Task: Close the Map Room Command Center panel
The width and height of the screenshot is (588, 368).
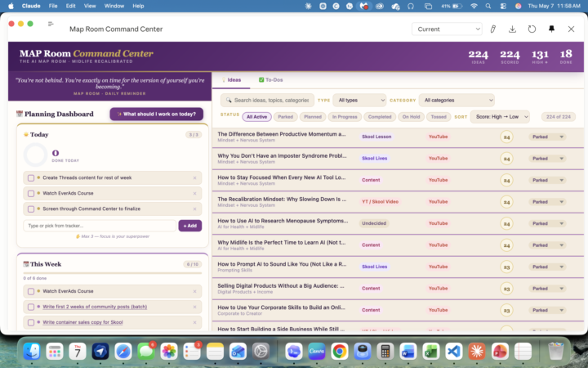Action: tap(571, 29)
